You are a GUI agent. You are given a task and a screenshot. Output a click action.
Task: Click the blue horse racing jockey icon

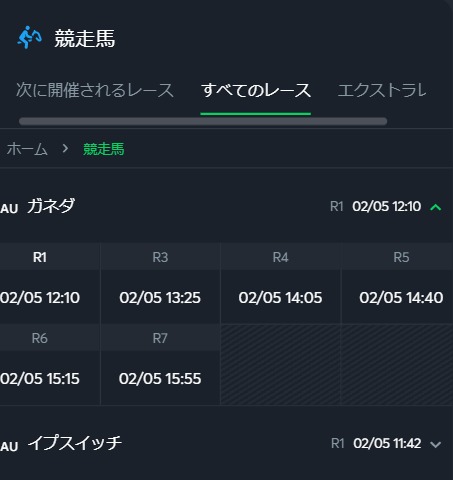tap(29, 37)
